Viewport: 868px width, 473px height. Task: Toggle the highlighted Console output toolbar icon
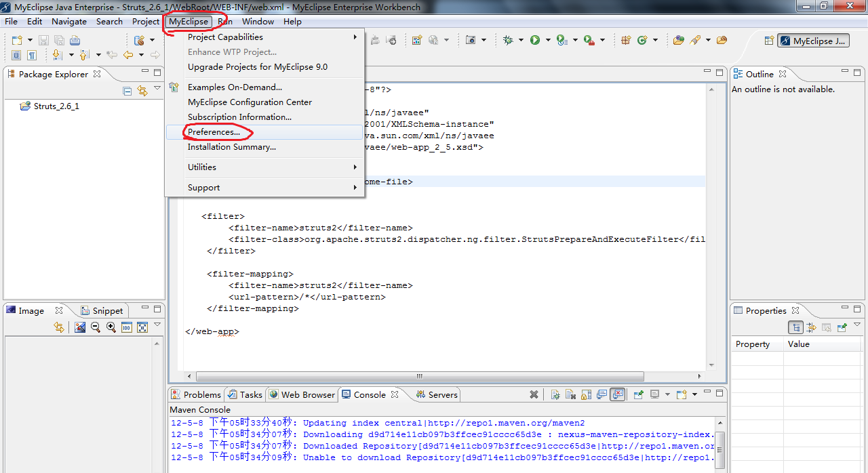point(617,394)
